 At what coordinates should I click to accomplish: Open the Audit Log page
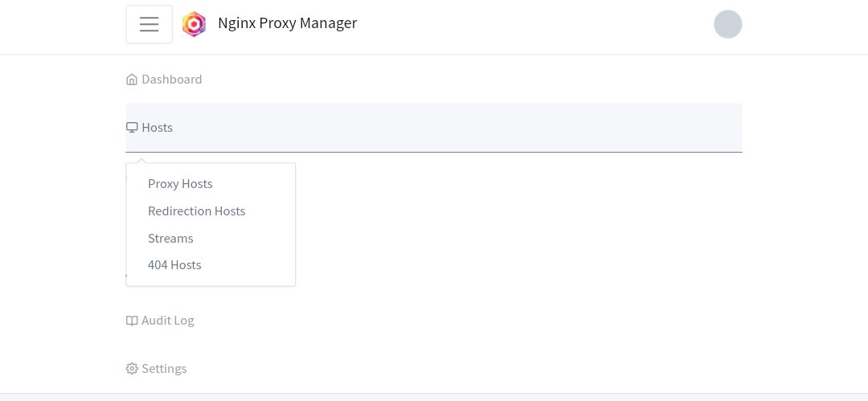click(168, 321)
